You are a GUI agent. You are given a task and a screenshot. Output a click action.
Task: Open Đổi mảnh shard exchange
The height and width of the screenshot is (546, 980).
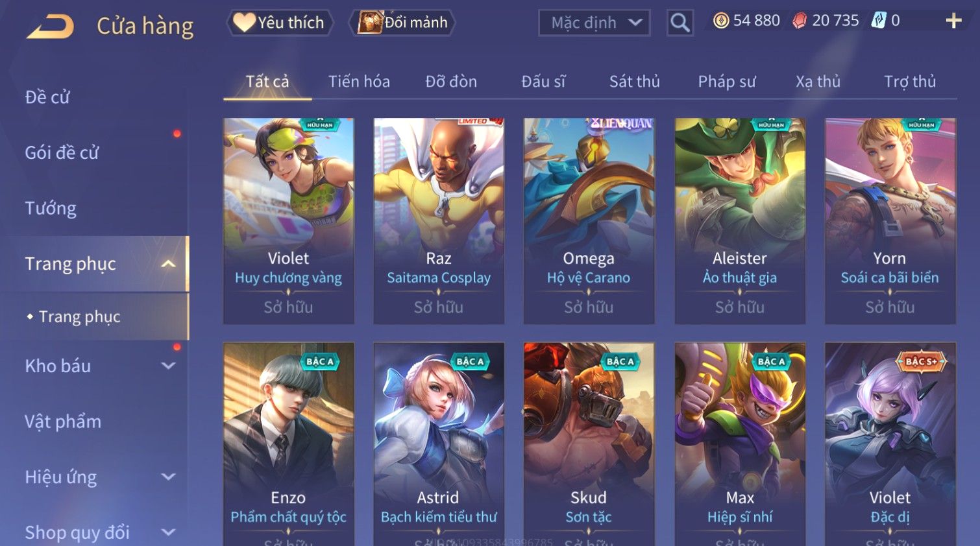point(402,23)
